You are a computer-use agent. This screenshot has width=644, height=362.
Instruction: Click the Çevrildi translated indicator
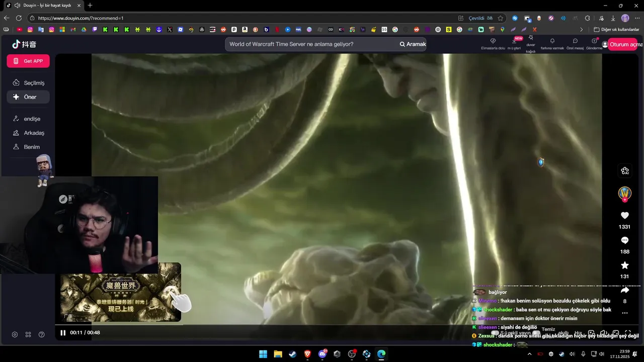coord(480,18)
